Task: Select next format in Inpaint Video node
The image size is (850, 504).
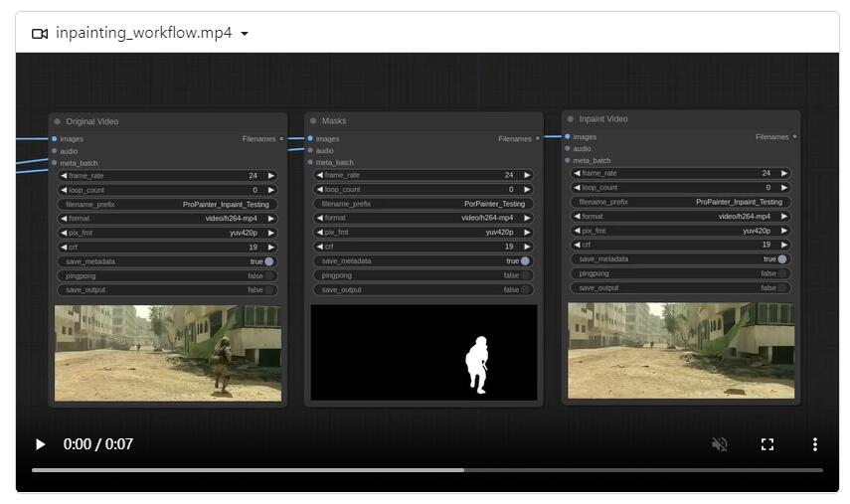Action: 783,217
